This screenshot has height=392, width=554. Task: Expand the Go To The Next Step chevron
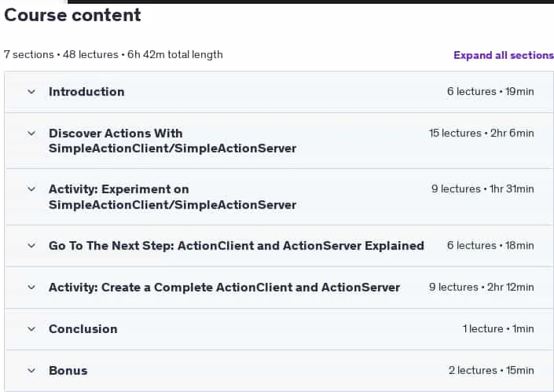pyautogui.click(x=31, y=245)
